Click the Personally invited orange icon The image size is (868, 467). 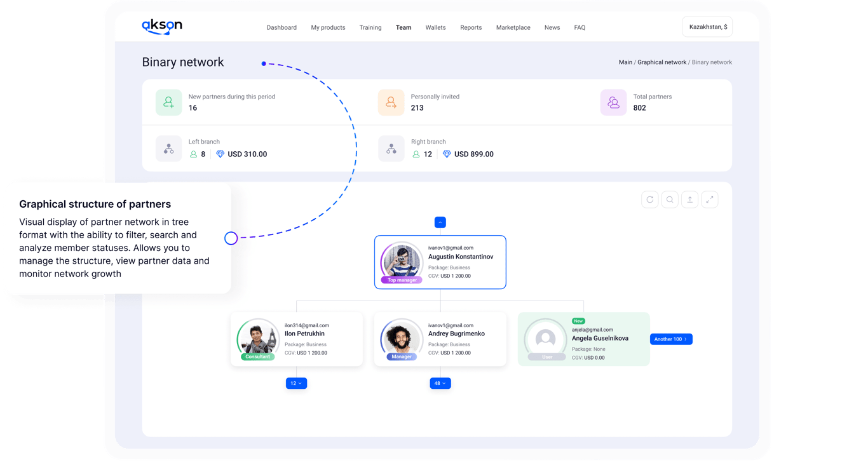391,102
